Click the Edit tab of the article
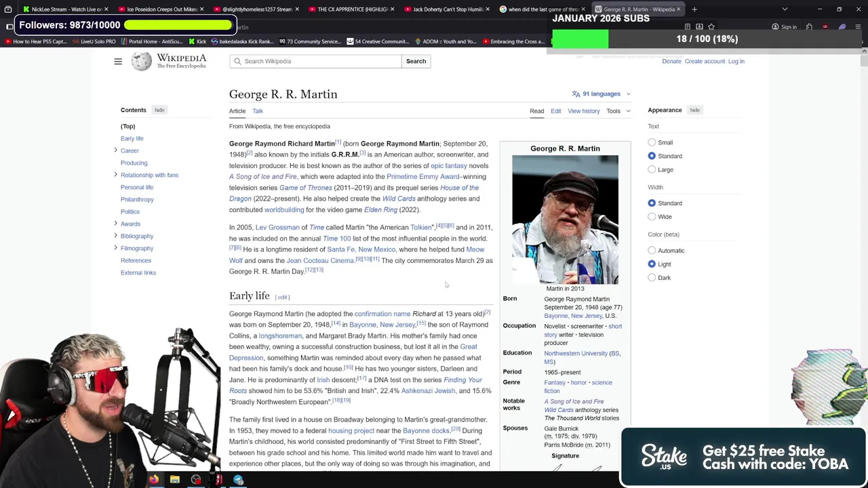Screen dimensions: 868x488 556,111
